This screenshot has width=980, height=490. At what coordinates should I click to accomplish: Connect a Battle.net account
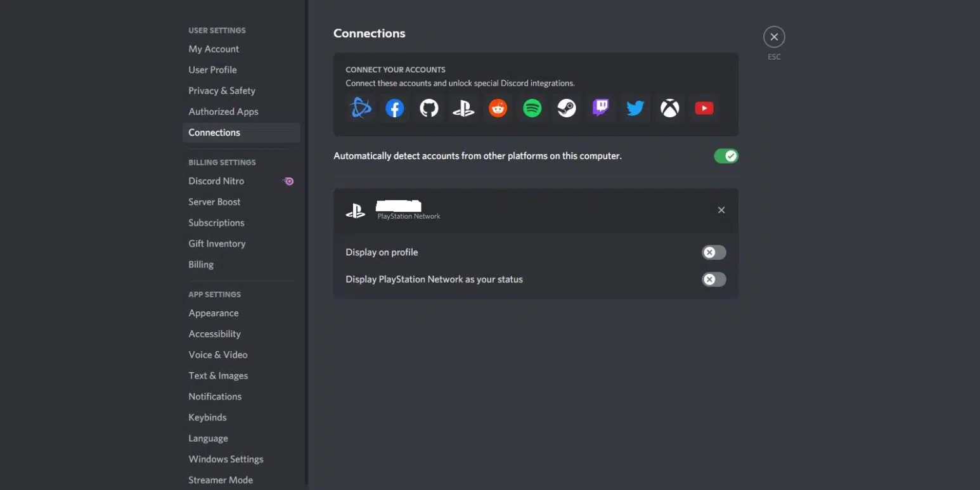point(361,108)
